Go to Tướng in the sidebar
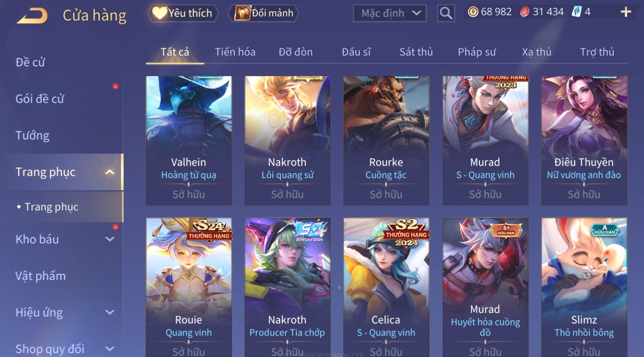The image size is (644, 357). tap(32, 136)
